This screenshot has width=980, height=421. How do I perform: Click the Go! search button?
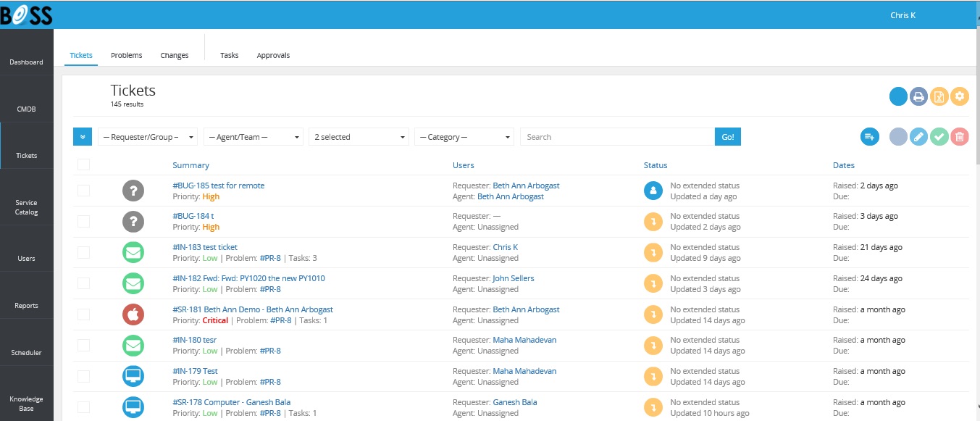[728, 136]
